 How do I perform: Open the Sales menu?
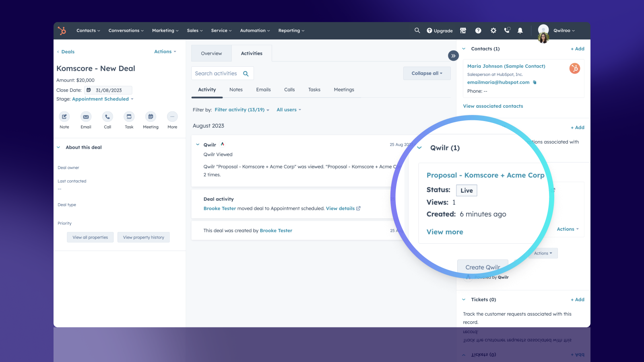195,31
